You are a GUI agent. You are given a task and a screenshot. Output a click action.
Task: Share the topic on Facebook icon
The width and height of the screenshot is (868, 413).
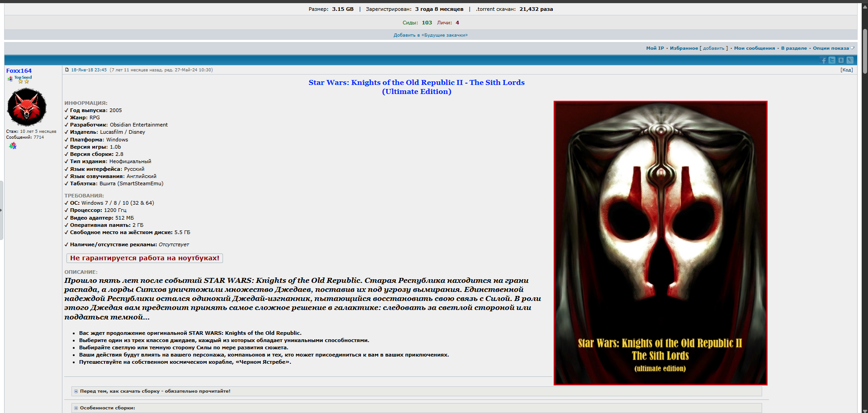(823, 61)
